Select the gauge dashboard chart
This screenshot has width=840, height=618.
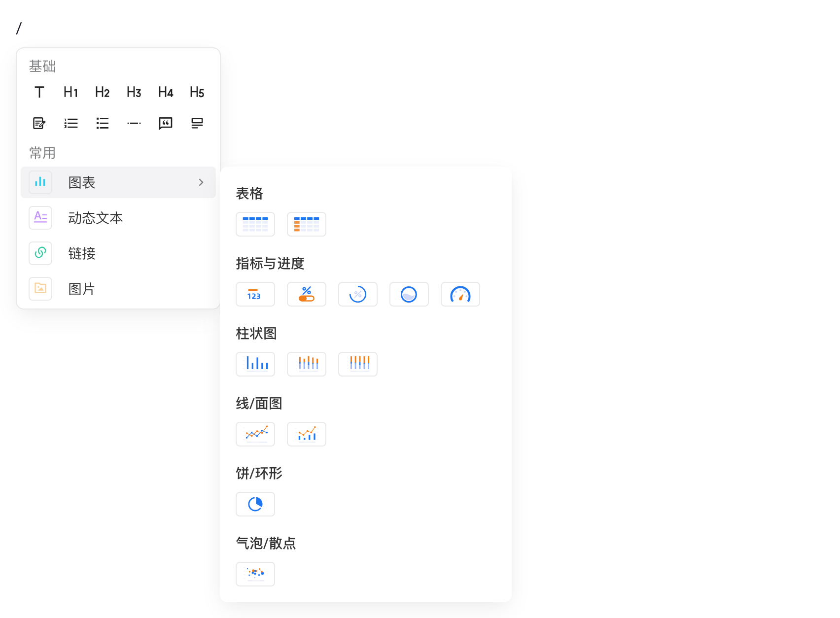coord(460,294)
